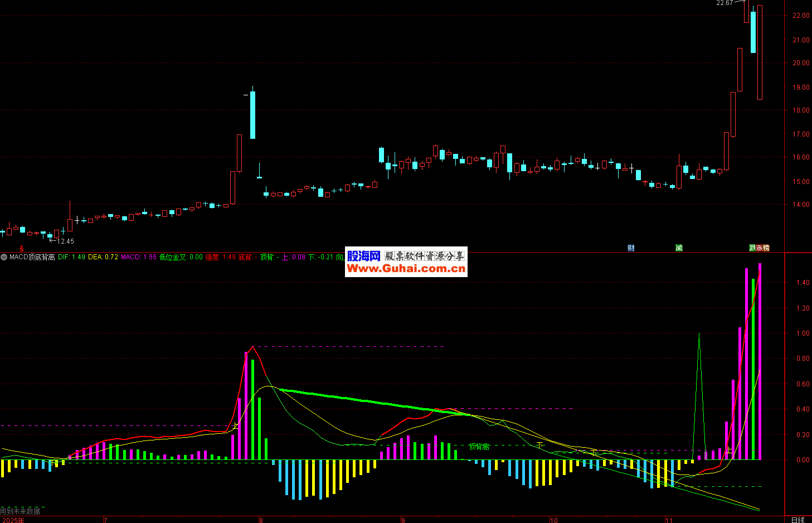Click the DIF: 1.49 value readout
The image size is (812, 523).
click(71, 257)
